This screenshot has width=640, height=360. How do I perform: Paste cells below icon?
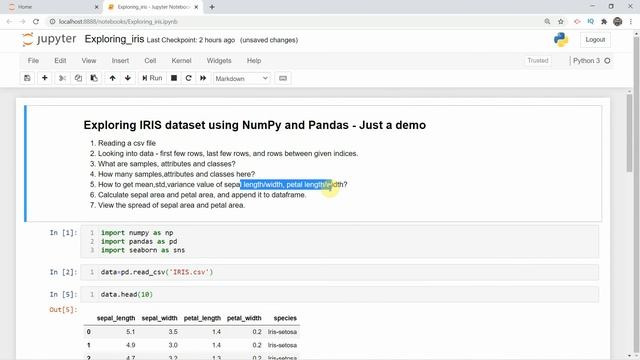pyautogui.click(x=94, y=78)
